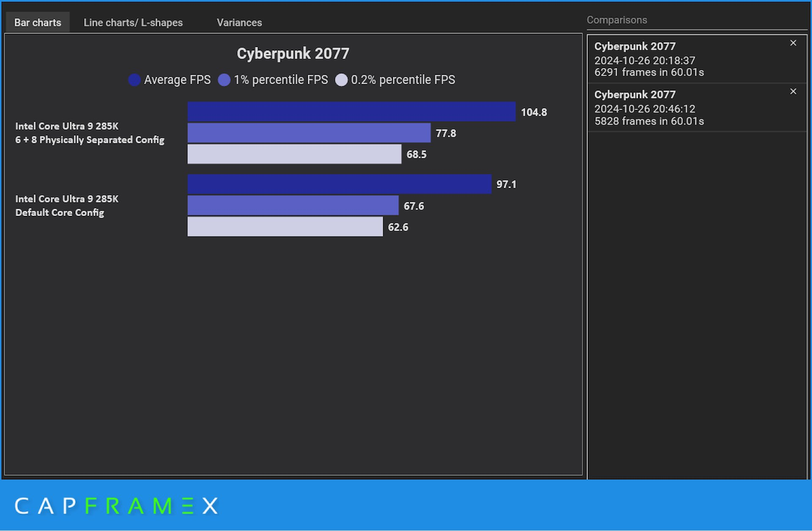
Task: Switch to the Bar charts tab
Action: coord(38,22)
